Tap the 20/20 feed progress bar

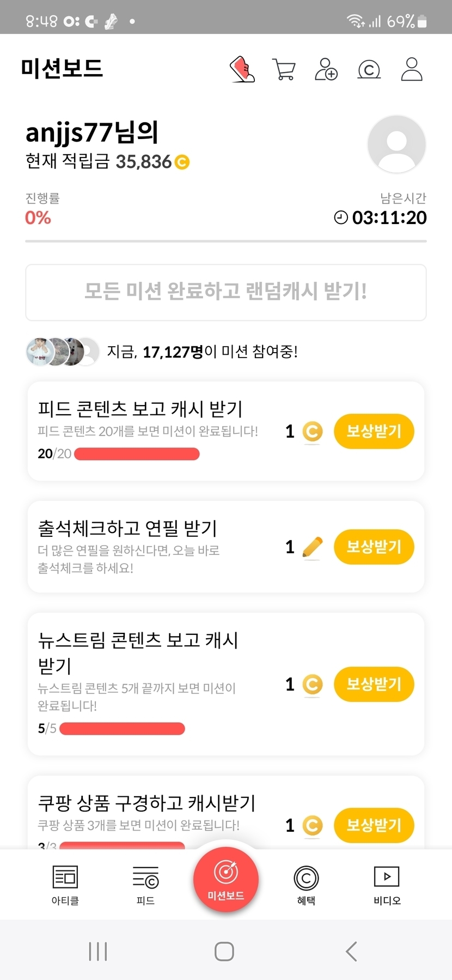coord(137,454)
